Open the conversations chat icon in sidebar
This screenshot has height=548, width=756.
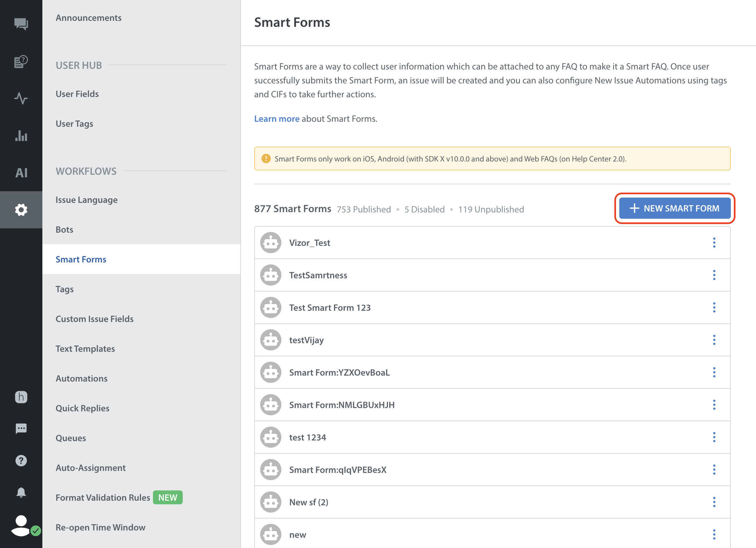coord(21,24)
